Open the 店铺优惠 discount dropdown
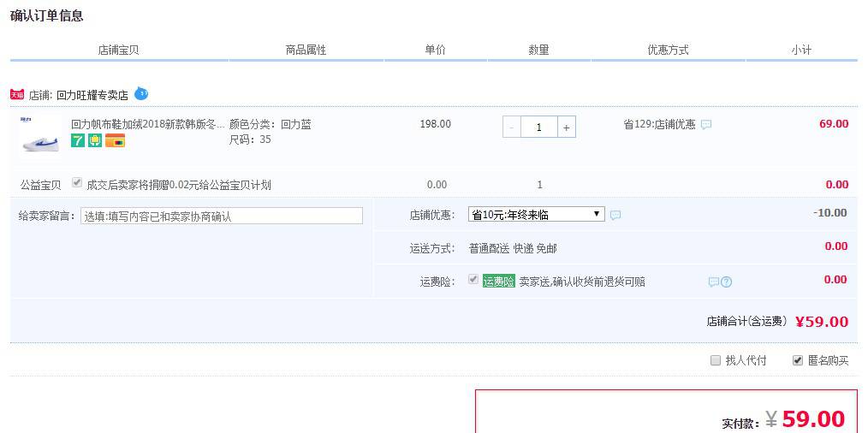 536,215
